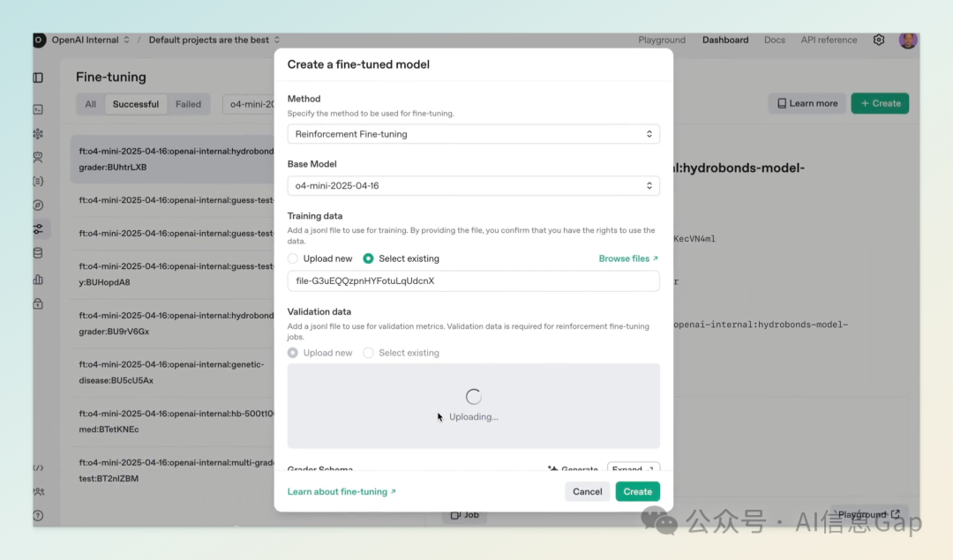Open the Chat prompt sidebar icon
Screen dimensions: 953x560
[38, 109]
